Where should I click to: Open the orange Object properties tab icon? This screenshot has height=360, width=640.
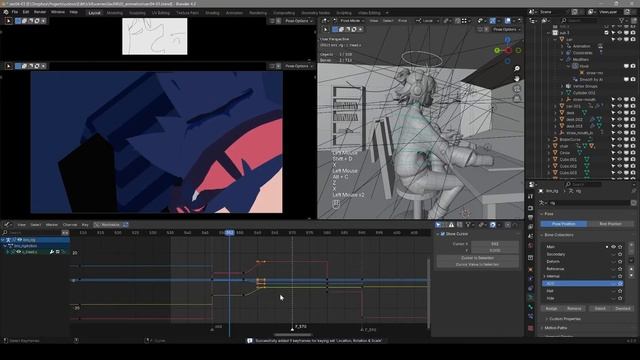click(530, 269)
